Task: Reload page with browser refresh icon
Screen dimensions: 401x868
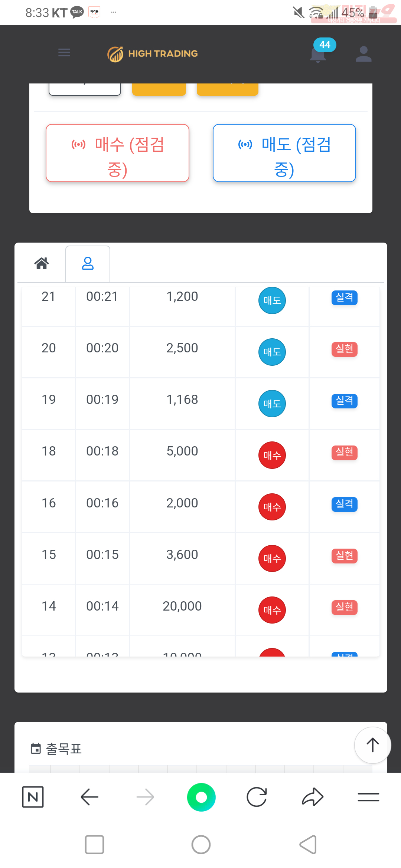Action: (x=257, y=797)
